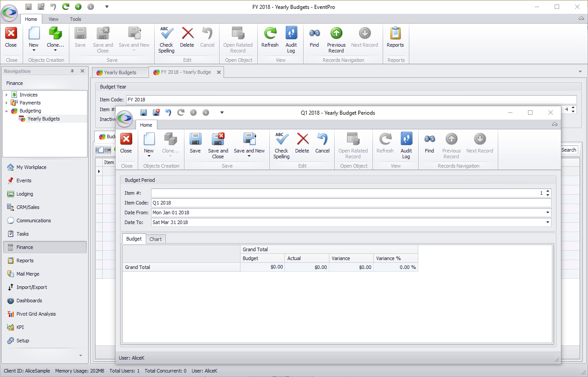Close the Navigation panel
Screen dimensions: 588x377
tap(82, 71)
